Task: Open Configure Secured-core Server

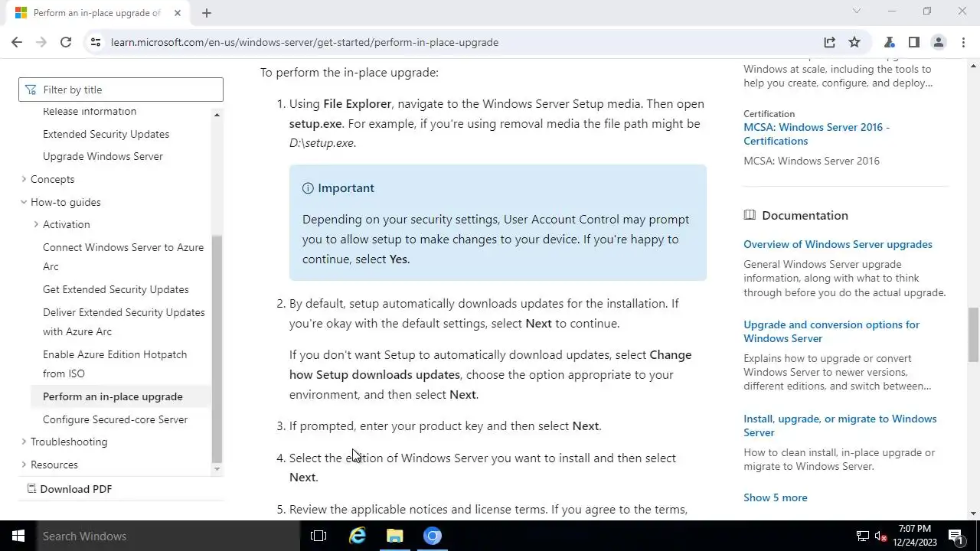Action: pos(115,419)
